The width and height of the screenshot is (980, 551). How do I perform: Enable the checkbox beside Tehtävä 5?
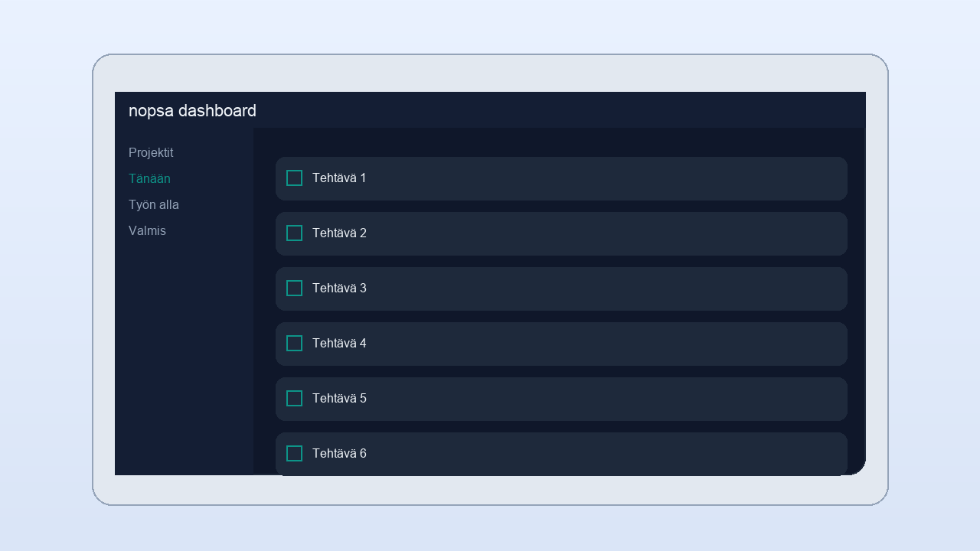coord(294,399)
